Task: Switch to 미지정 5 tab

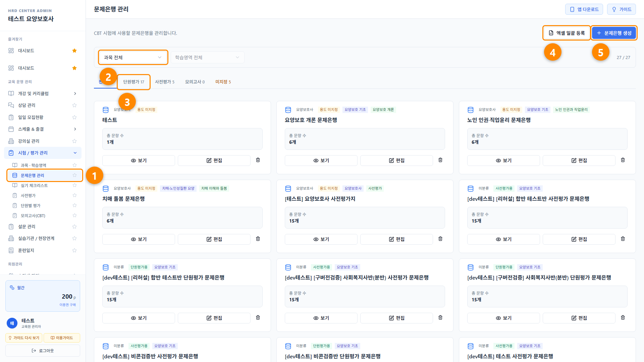Action: [x=223, y=82]
